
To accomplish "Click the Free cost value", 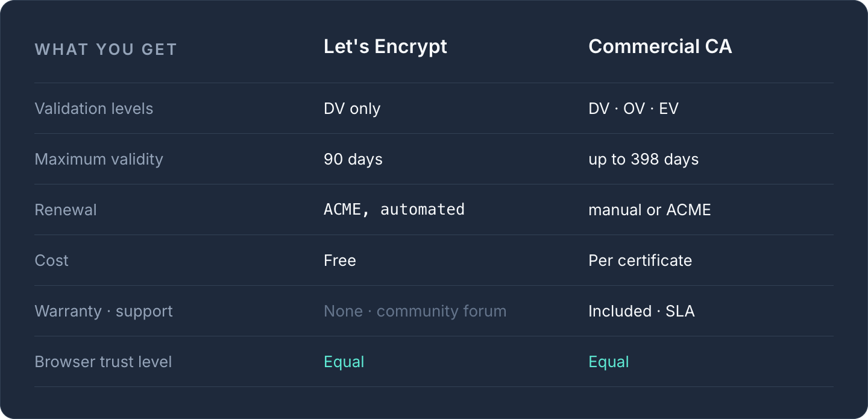I will coord(340,260).
